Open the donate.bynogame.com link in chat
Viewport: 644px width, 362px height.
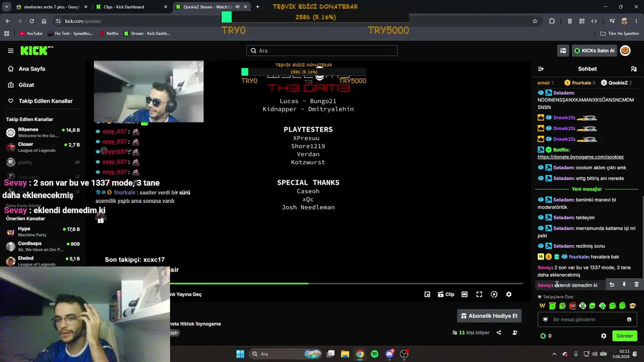[581, 157]
